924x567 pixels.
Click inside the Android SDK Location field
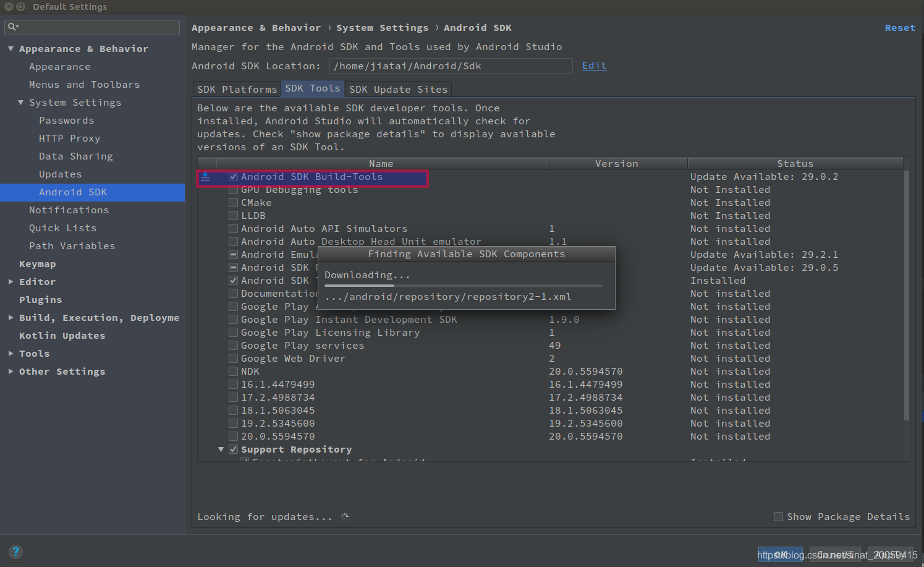point(451,66)
